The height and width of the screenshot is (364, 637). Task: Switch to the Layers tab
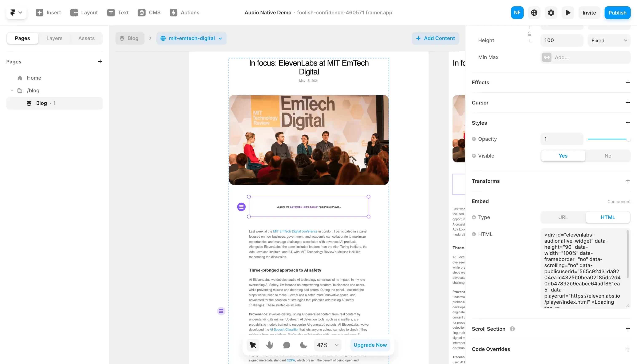pos(54,38)
